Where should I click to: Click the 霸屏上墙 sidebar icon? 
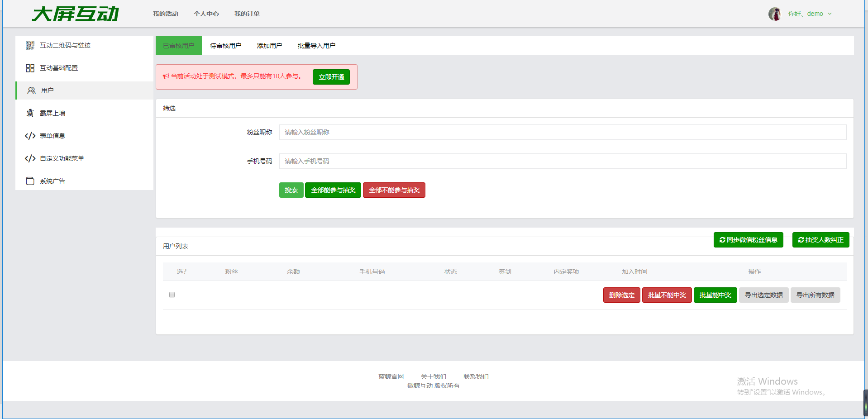(x=30, y=113)
